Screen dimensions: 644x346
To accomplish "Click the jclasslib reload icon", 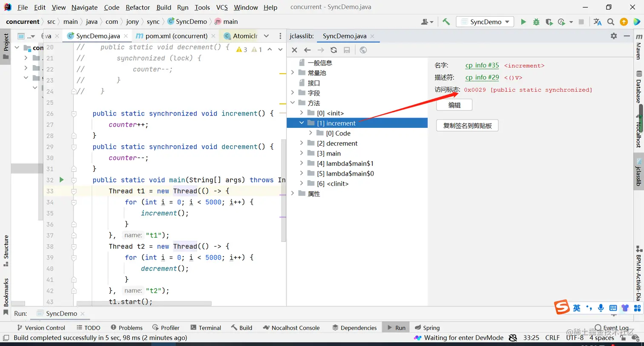I will point(334,50).
